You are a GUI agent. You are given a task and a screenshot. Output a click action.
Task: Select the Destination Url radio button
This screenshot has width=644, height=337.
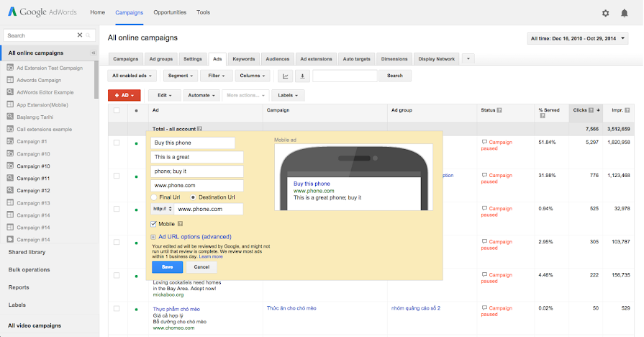pyautogui.click(x=193, y=197)
